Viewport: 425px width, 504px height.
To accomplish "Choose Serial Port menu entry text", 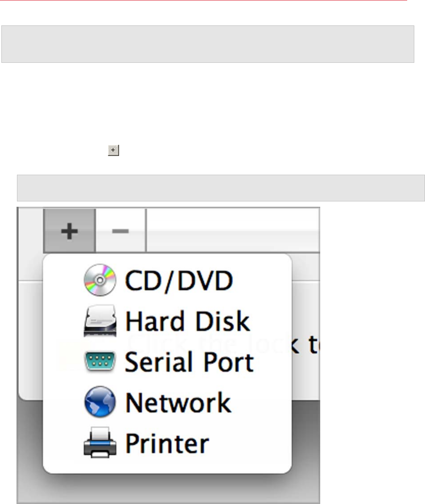I will (189, 362).
